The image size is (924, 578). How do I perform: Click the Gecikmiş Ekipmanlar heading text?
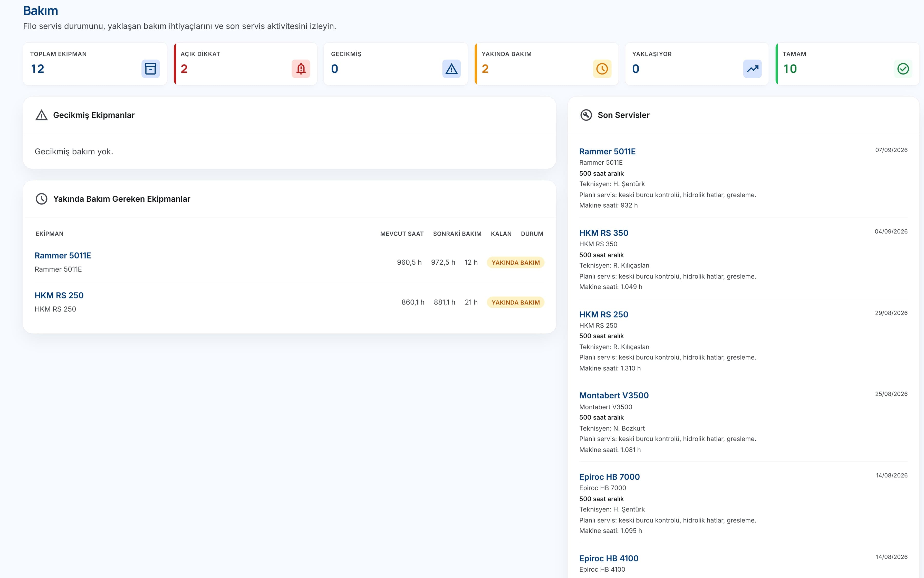[94, 115]
